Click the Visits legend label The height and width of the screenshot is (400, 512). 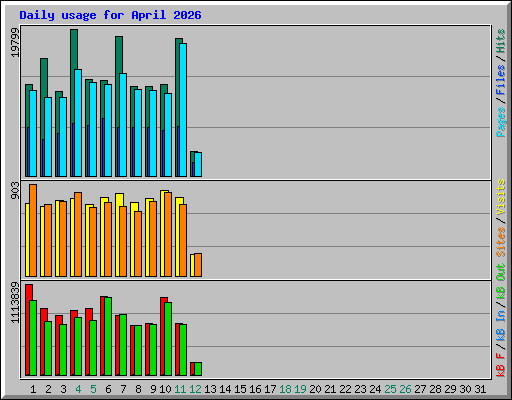pos(501,197)
